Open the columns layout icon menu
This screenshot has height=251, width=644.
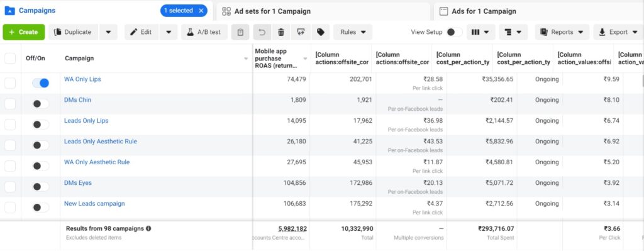(480, 32)
